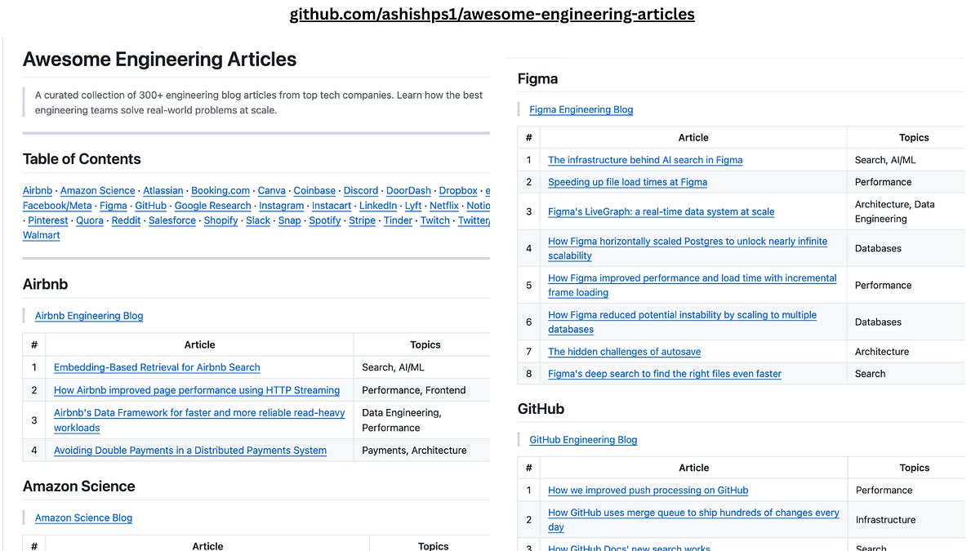Open Dropbox link in Table of Contents
This screenshot has width=980, height=551.
[x=458, y=191]
